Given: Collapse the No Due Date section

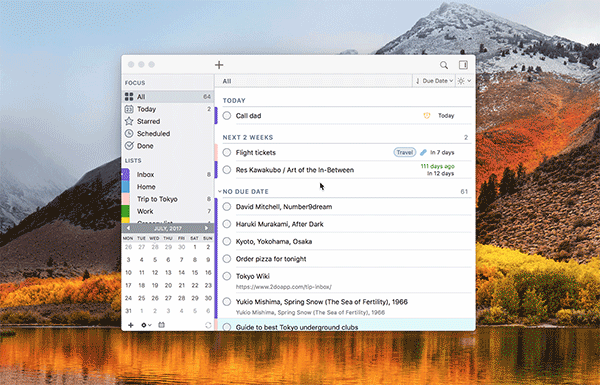Looking at the screenshot, I should click(220, 191).
